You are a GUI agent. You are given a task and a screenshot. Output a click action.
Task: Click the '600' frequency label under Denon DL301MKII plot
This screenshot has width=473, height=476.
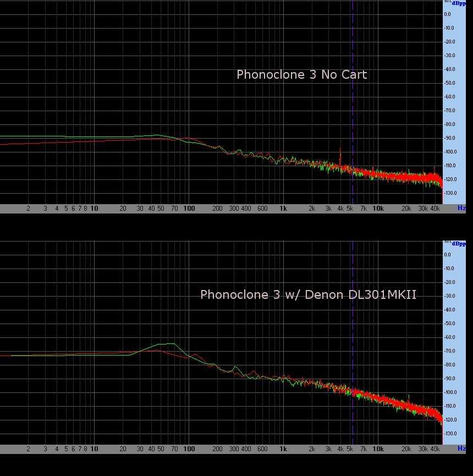pos(262,449)
